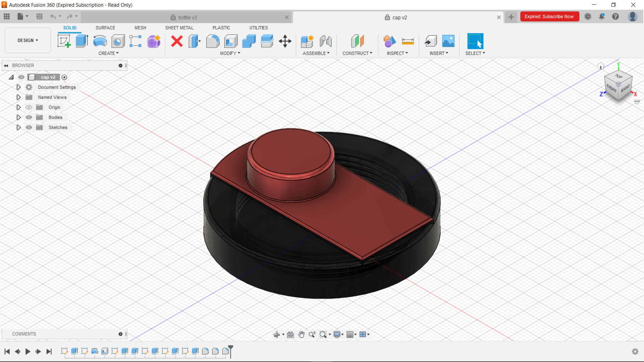644x362 pixels.
Task: Click the Fillet tool icon
Action: [x=213, y=41]
